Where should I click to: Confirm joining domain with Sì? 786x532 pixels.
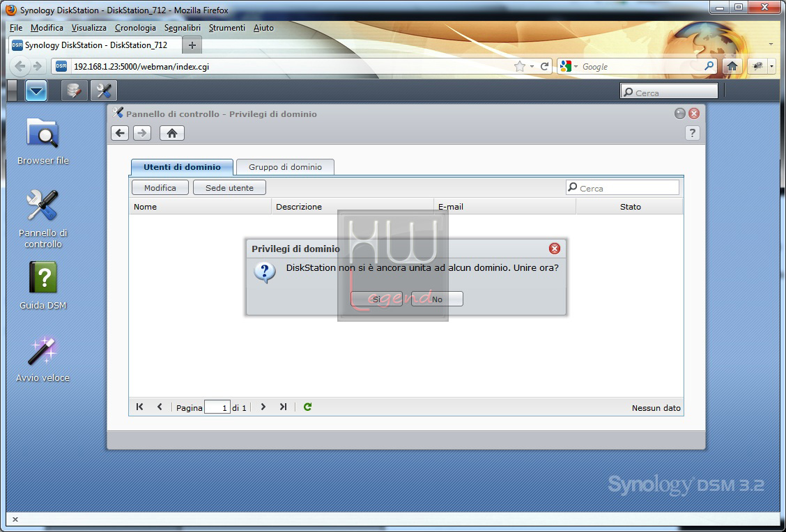point(376,299)
